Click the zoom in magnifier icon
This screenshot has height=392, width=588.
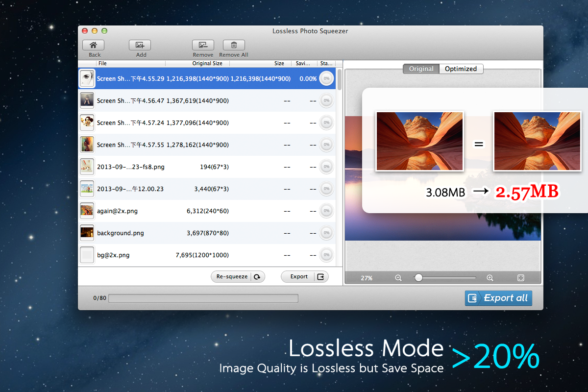[x=490, y=278]
